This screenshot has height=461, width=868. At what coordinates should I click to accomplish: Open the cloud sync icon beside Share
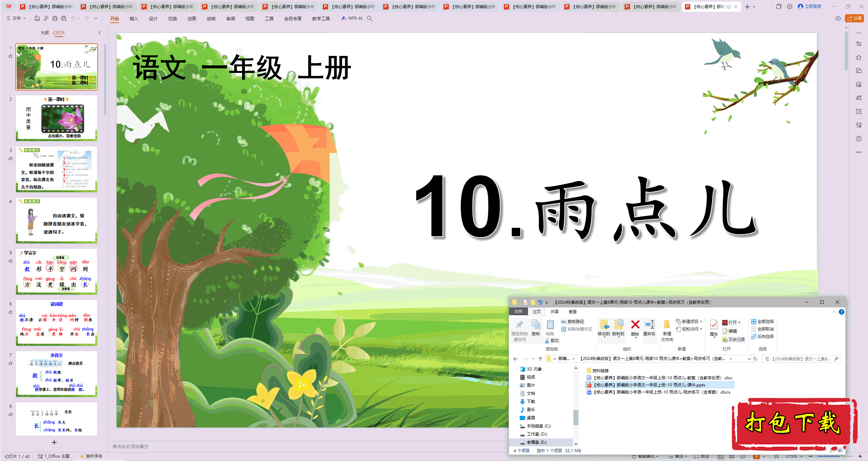point(838,18)
